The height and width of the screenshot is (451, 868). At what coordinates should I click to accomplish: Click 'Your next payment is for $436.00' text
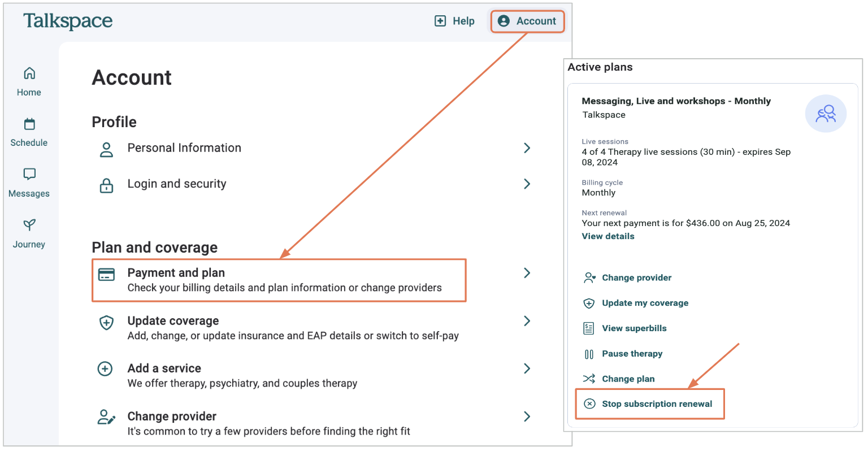(x=686, y=223)
